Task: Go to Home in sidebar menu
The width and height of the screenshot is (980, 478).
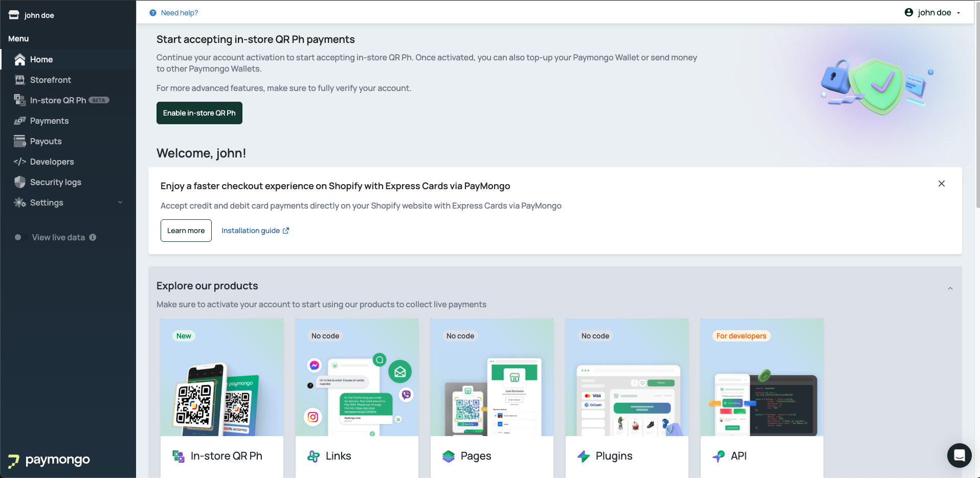Action: pyautogui.click(x=68, y=59)
